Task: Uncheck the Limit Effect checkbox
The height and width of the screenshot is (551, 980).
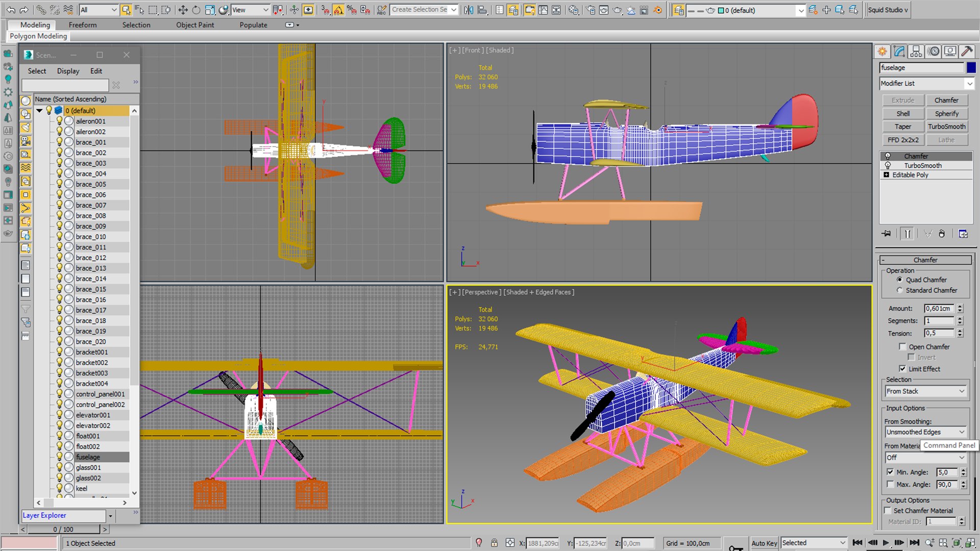Action: [x=902, y=368]
